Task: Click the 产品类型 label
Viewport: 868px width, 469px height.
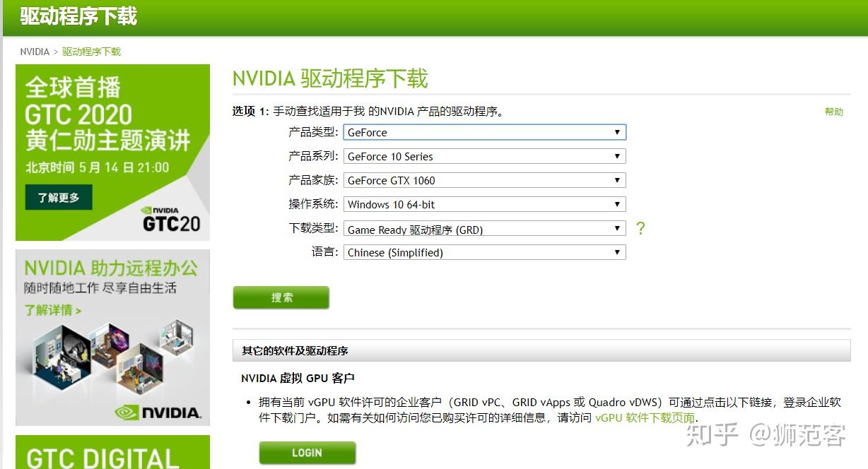Action: (x=313, y=132)
